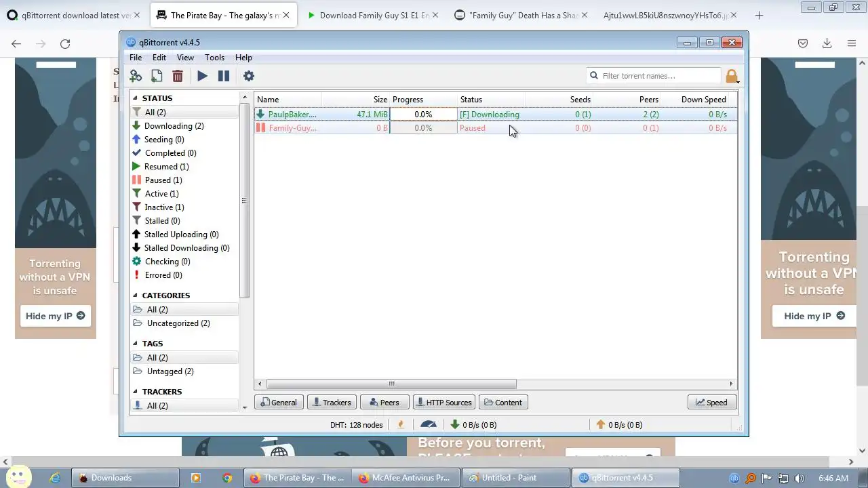Click Hide my IP button in left ad
Screen dimensions: 868x488
click(55, 316)
